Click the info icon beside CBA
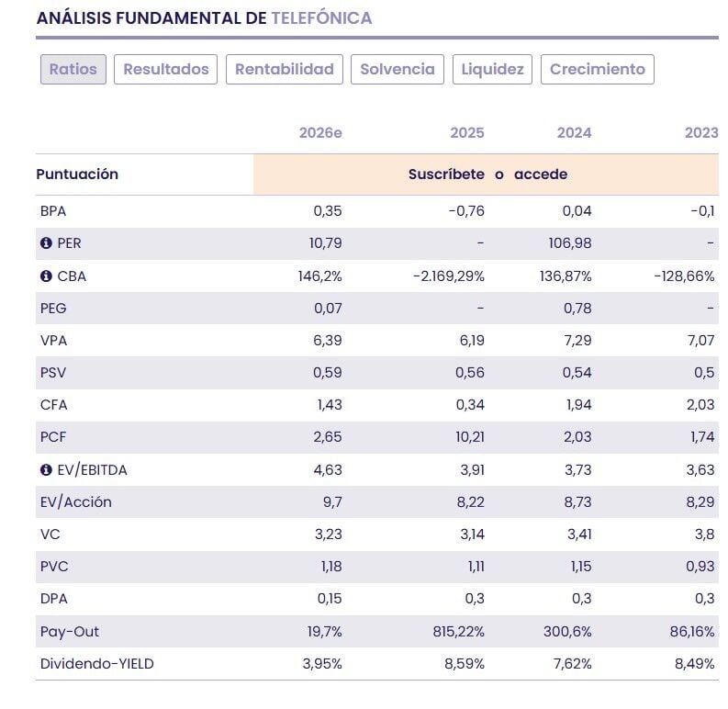The height and width of the screenshot is (709, 728). click(46, 276)
